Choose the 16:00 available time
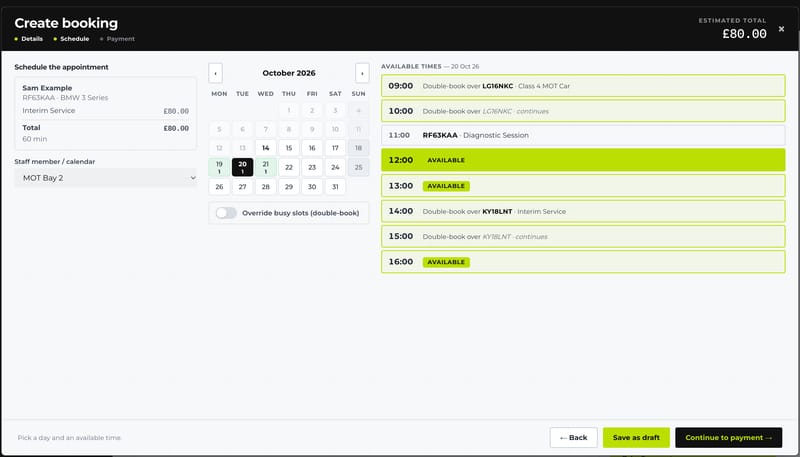The image size is (800, 457). [x=583, y=262]
